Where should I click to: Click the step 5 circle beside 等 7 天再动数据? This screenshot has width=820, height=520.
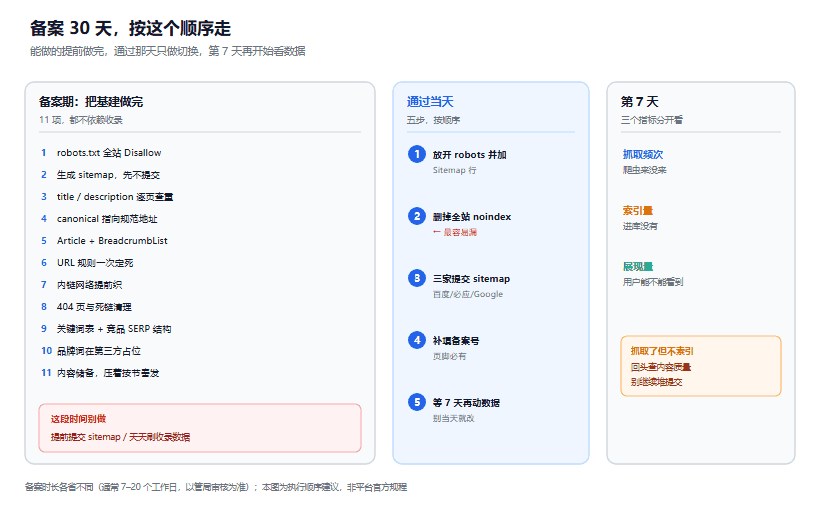417,402
